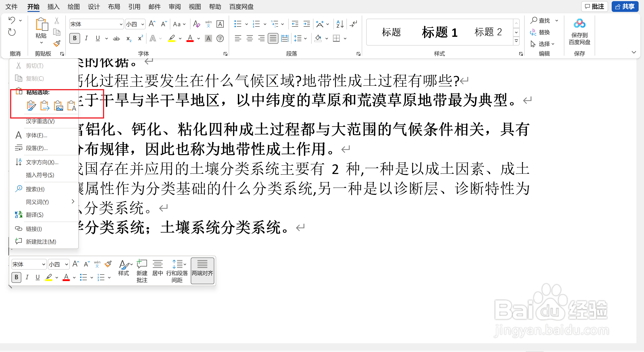This screenshot has height=352, width=644.
Task: Insert enclosed character icon
Action: click(220, 39)
